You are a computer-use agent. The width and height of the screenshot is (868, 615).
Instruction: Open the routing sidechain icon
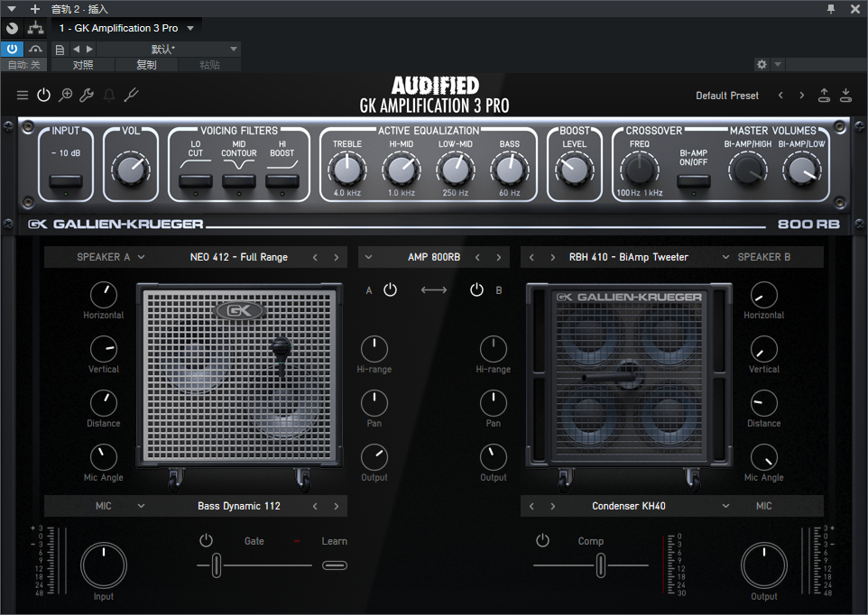click(36, 28)
